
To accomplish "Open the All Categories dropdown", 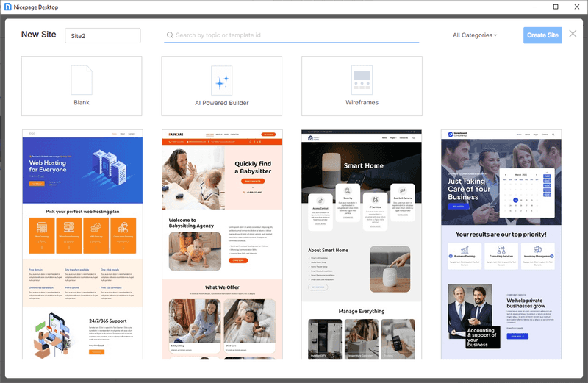I will (x=475, y=35).
